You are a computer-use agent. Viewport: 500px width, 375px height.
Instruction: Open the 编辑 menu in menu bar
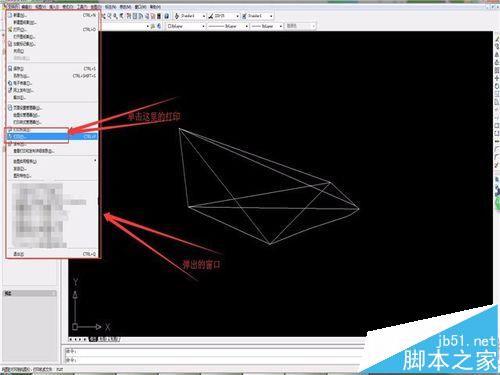pyautogui.click(x=26, y=7)
